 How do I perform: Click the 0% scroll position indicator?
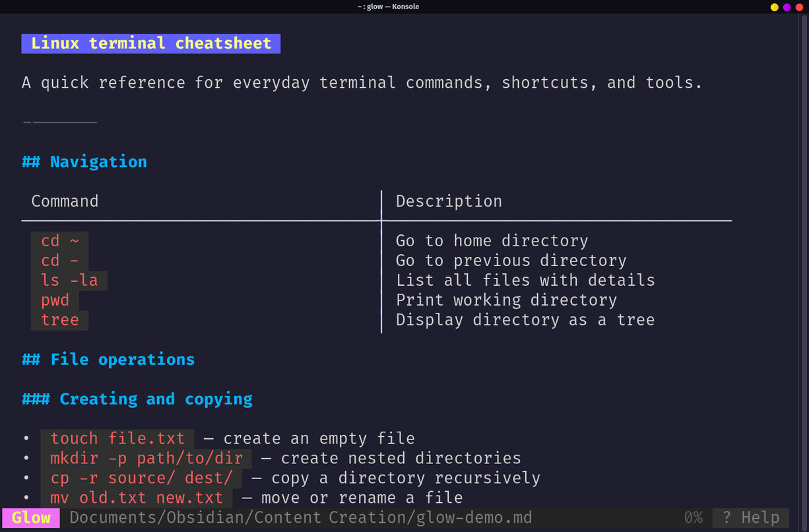(694, 517)
